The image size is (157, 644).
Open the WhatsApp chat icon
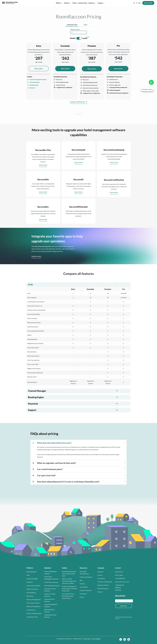tap(151, 82)
